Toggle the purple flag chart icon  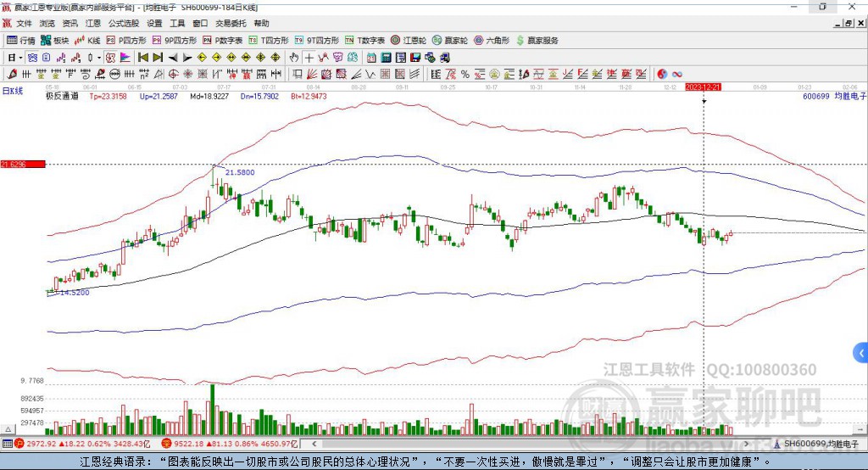coord(125,58)
